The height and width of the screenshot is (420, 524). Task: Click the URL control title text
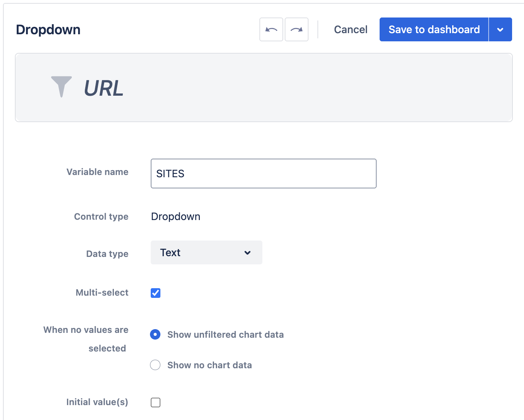[104, 88]
